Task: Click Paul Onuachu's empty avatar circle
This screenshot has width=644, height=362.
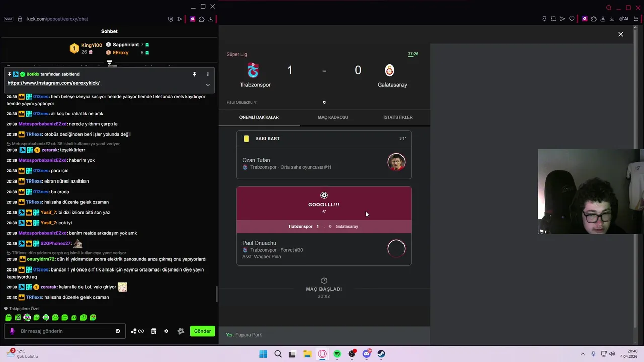Action: click(396, 249)
